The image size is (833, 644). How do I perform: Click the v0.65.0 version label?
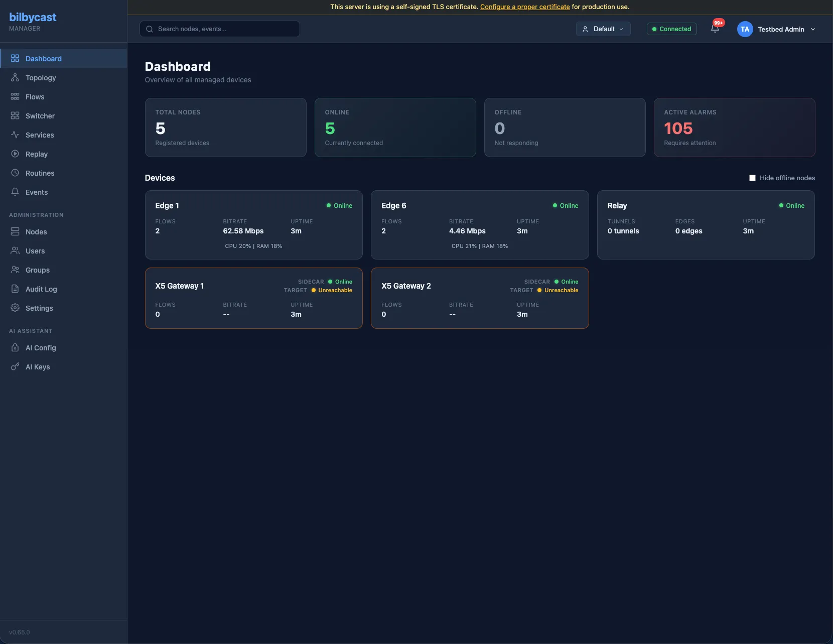pos(20,632)
